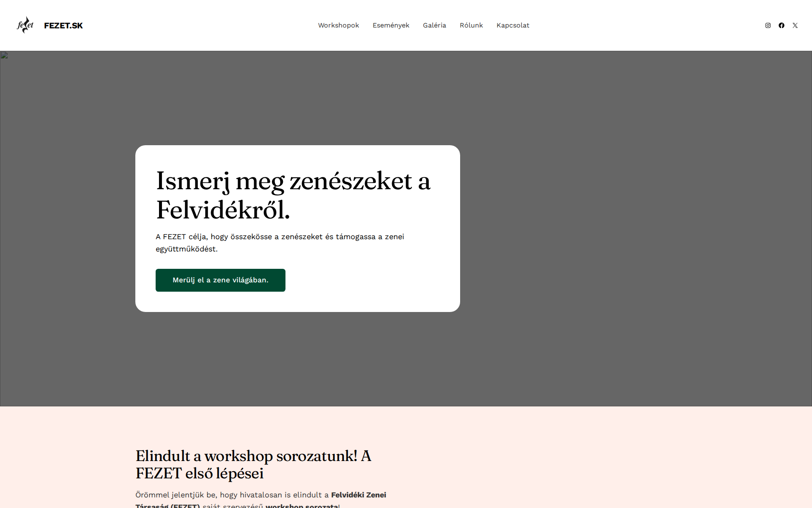Open the Galéria page

coord(434,25)
